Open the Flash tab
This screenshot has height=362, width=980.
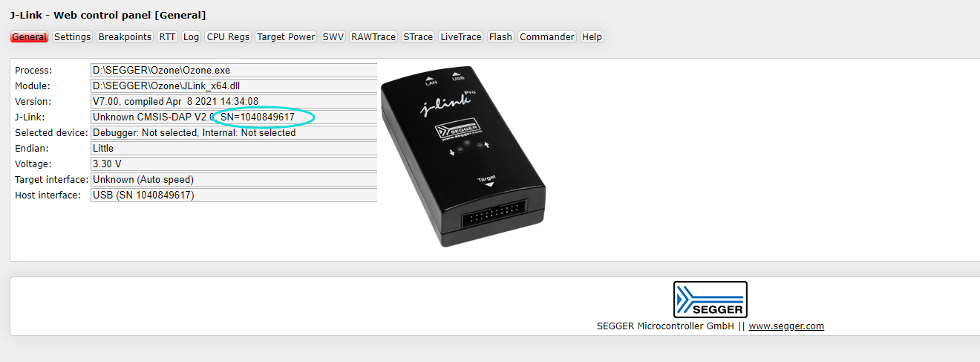500,36
